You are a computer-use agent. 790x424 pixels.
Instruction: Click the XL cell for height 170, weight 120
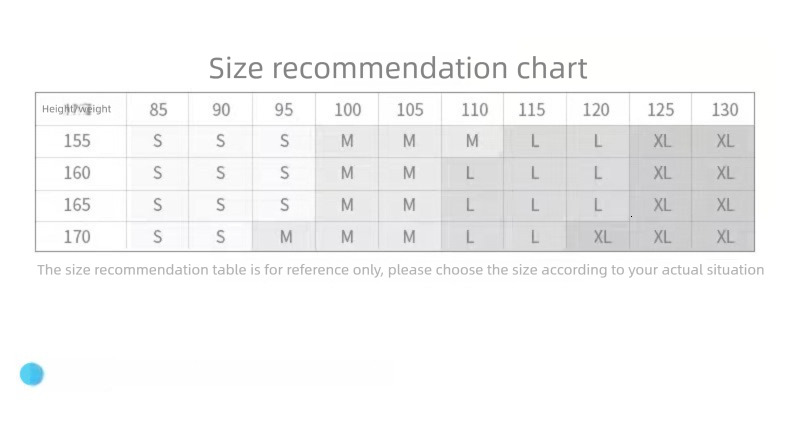pyautogui.click(x=601, y=237)
